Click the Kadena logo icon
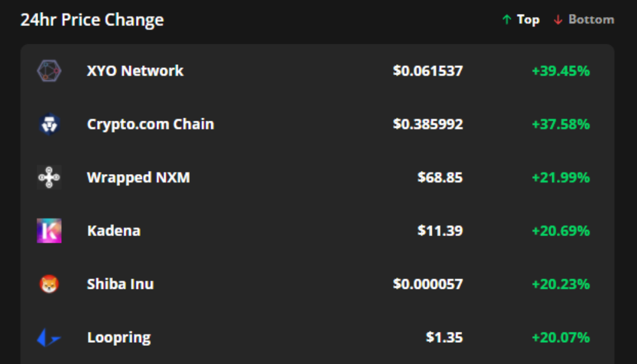 [x=49, y=231]
